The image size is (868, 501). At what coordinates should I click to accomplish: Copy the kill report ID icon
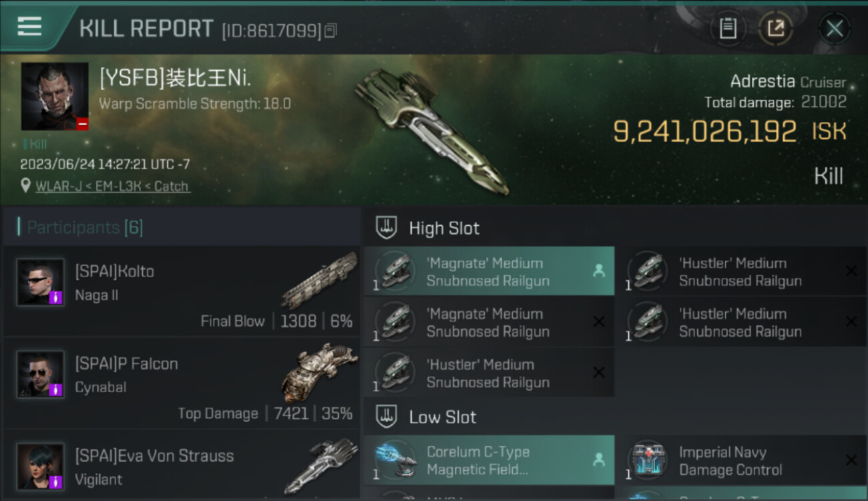click(331, 30)
